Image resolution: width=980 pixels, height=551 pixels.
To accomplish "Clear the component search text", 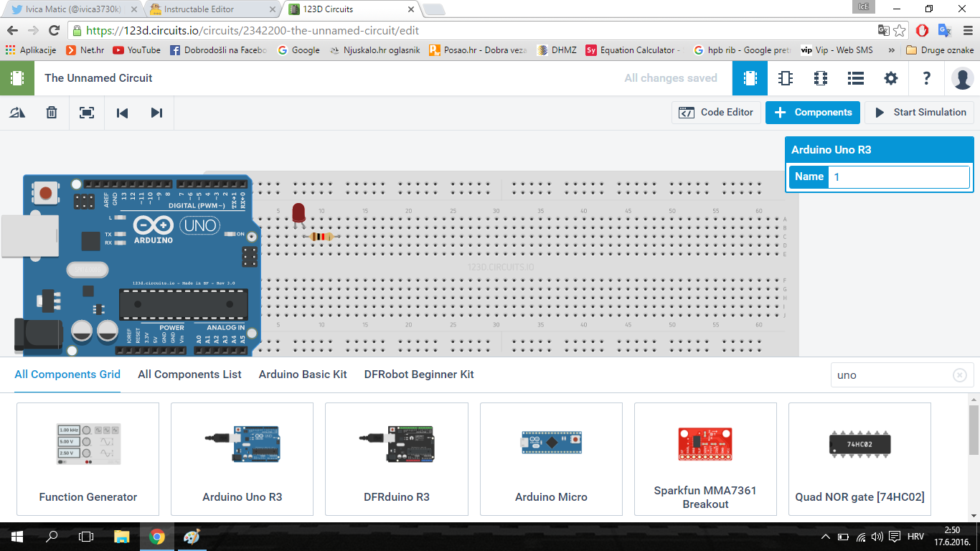I will pyautogui.click(x=960, y=375).
